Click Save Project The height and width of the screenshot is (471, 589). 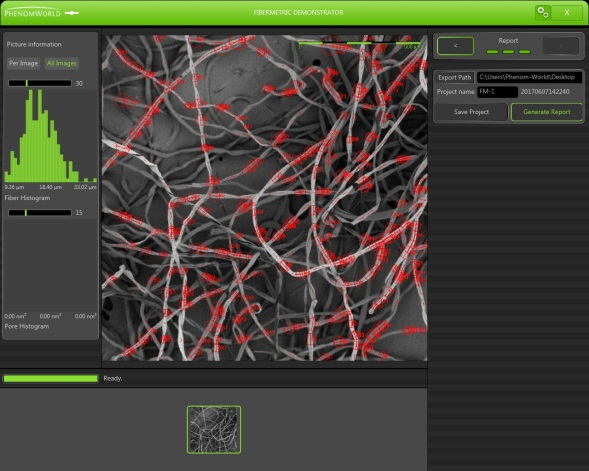[471, 112]
